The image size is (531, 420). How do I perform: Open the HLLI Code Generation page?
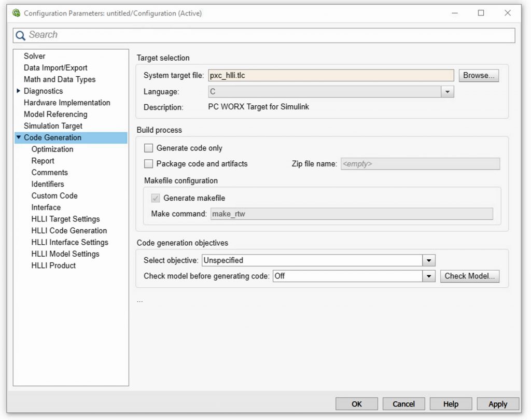point(68,230)
